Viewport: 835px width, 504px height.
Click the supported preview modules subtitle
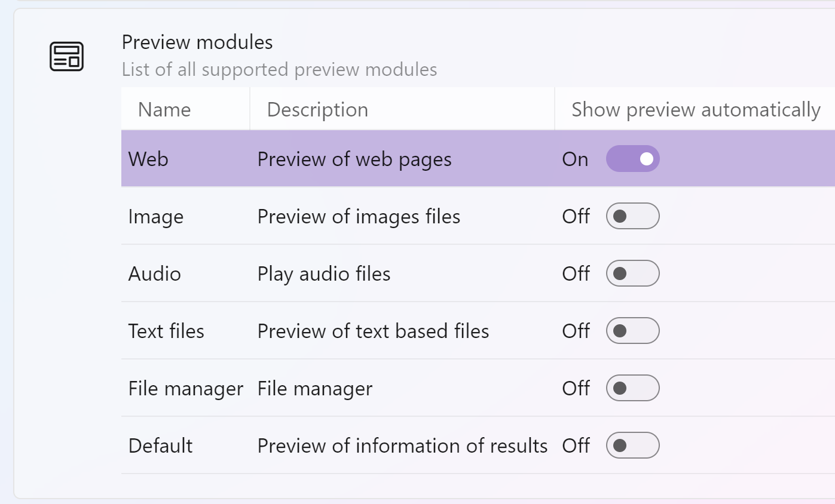pos(280,69)
